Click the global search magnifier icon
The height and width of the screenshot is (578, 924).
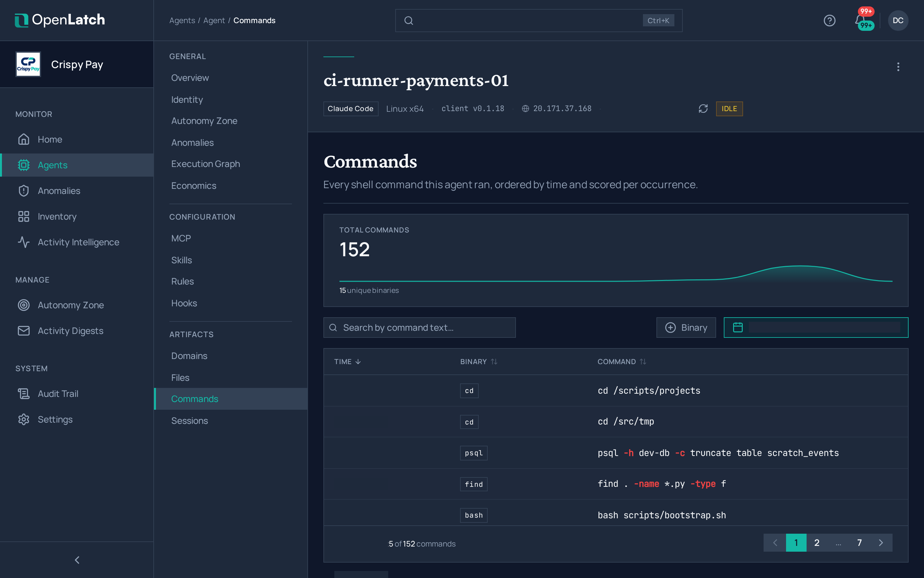click(408, 21)
